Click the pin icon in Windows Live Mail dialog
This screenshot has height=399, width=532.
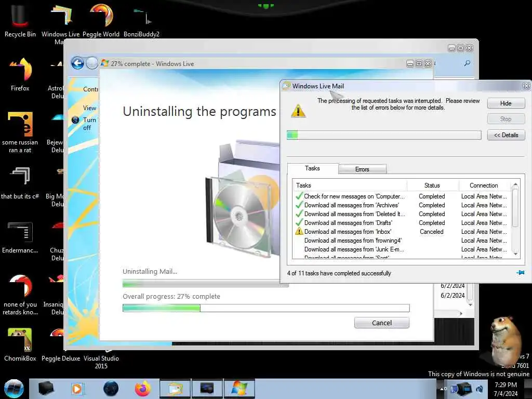(521, 272)
